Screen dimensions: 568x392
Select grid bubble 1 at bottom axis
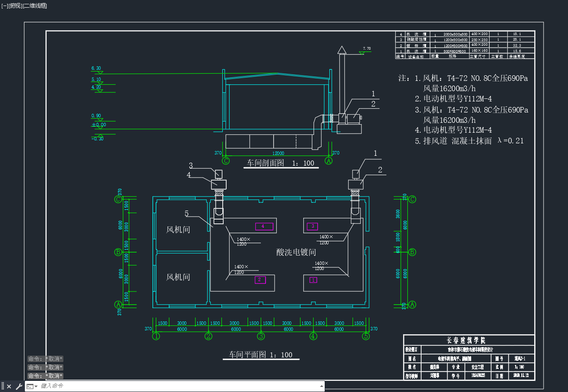point(156,336)
